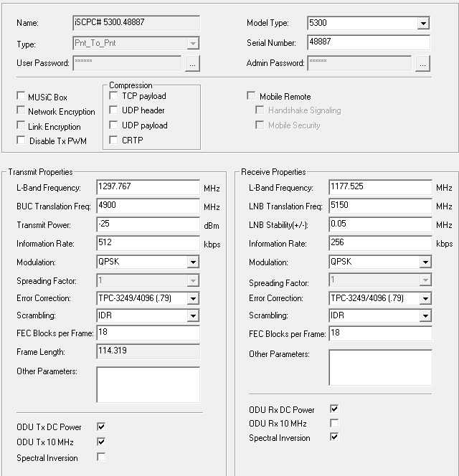Expand receive Modulation dropdown
Image resolution: width=459 pixels, height=476 pixels.
[425, 262]
